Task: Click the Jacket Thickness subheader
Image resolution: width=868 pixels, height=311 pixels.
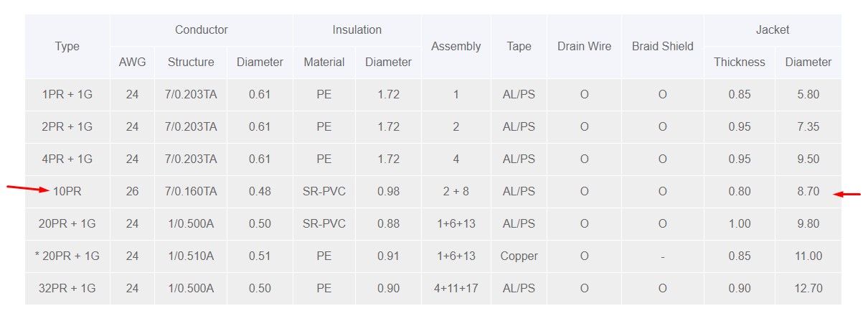Action: coord(739,62)
